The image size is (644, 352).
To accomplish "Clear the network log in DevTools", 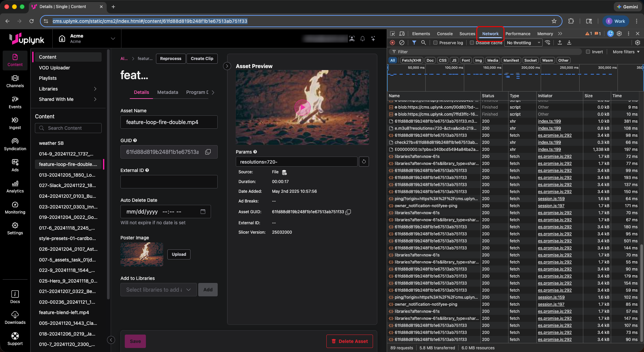I will (x=402, y=43).
